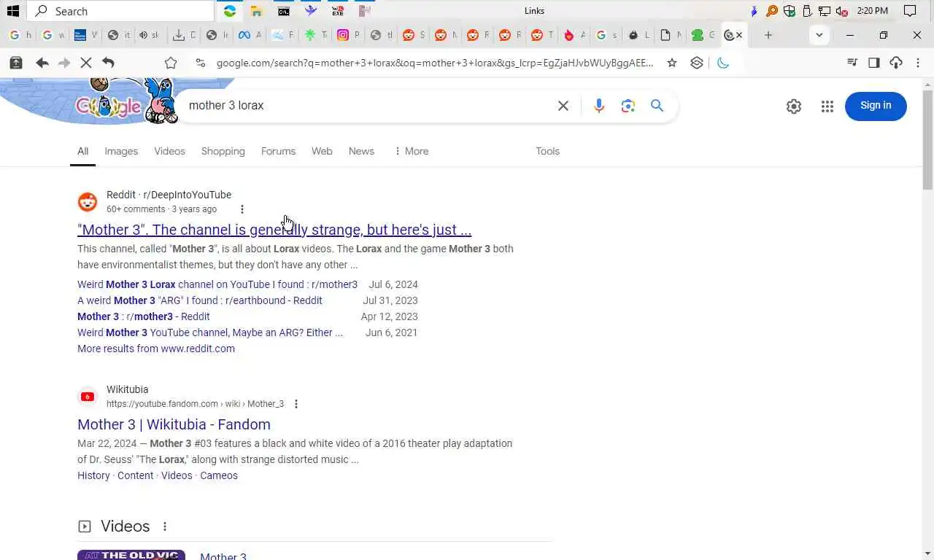Click the muted volume tray icon
This screenshot has height=560, width=934.
coord(842,11)
